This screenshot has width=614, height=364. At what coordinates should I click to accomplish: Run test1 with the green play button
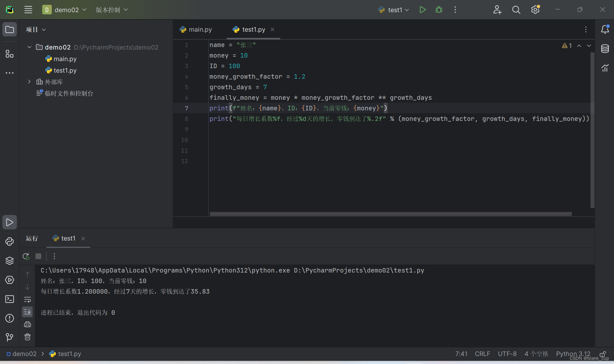point(422,10)
